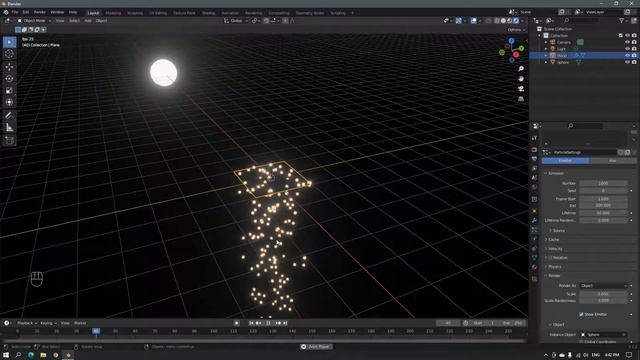Screen dimensions: 640x360
Task: Toggle viewport overlays button
Action: [x=473, y=21]
